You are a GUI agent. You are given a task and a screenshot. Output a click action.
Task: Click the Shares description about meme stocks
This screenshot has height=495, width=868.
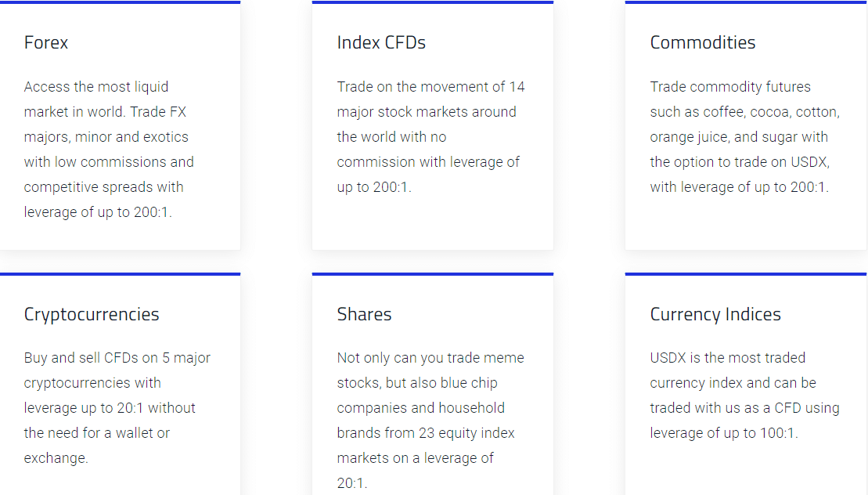click(430, 421)
